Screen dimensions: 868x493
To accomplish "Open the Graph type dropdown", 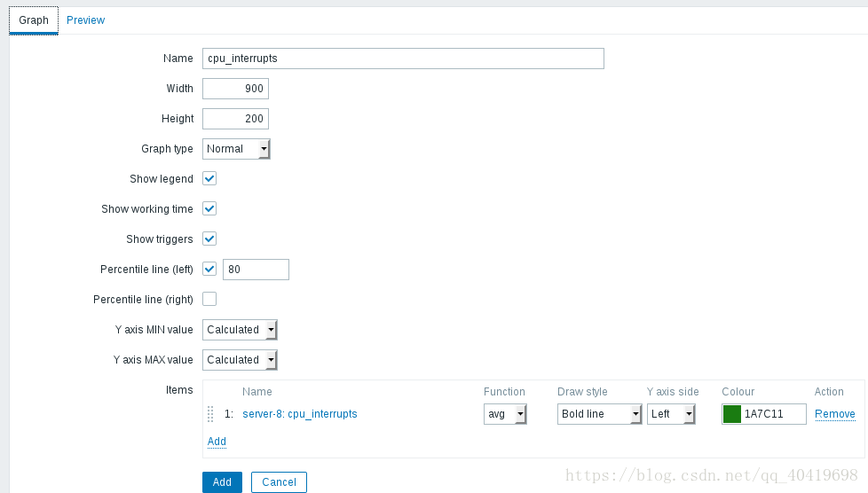I will 236,149.
